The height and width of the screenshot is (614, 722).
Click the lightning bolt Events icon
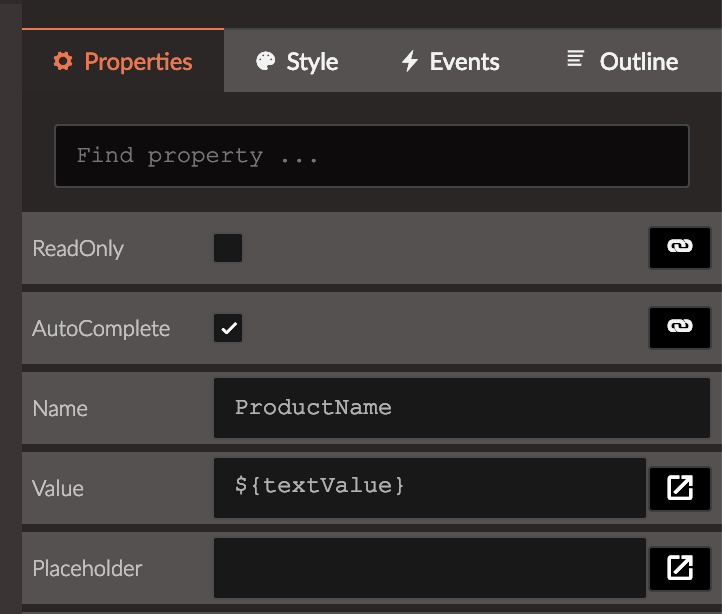click(x=409, y=61)
